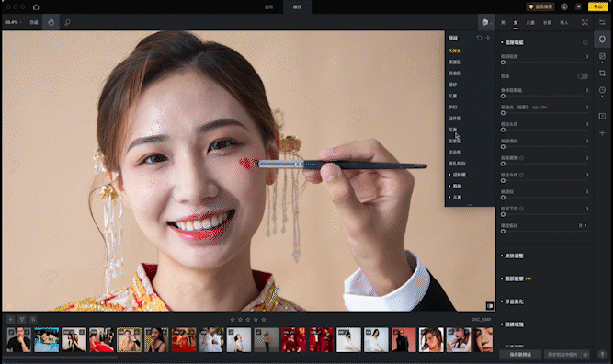Select the hand pan tool
Image resolution: width=614 pixels, height=364 pixels.
51,22
